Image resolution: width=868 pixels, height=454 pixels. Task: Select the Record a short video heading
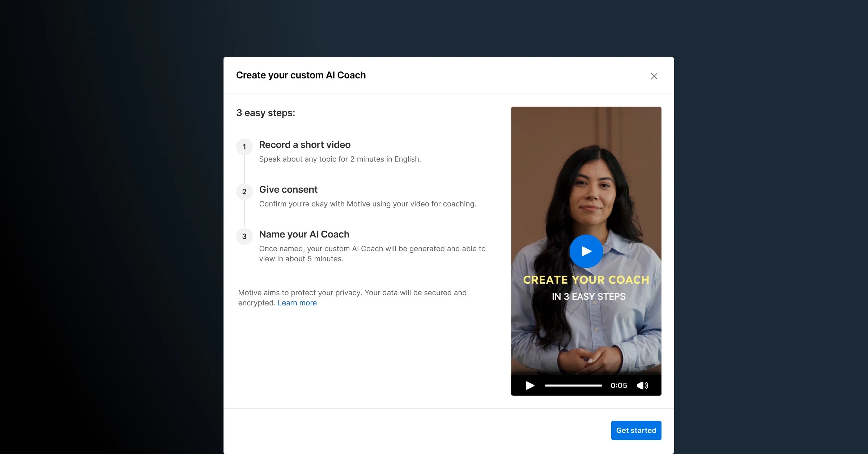305,145
